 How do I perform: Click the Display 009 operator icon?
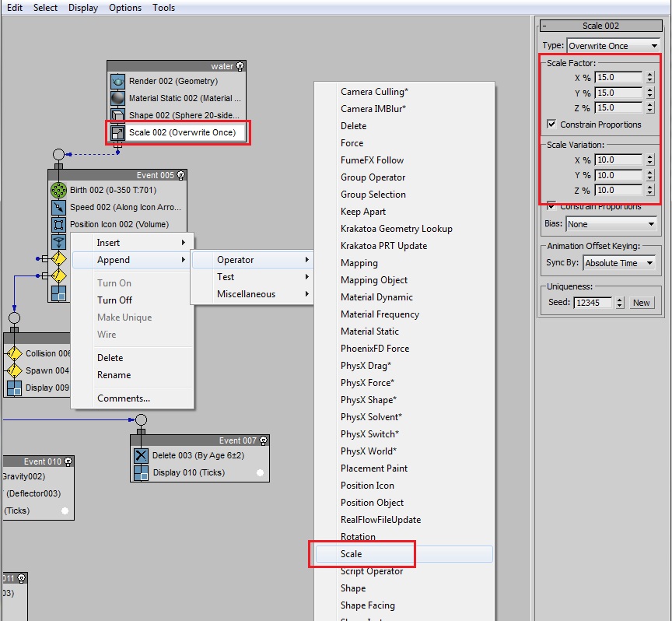pyautogui.click(x=12, y=388)
